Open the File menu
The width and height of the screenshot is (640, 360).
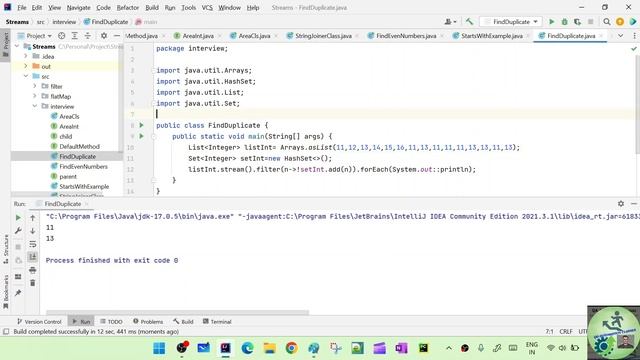coord(22,7)
